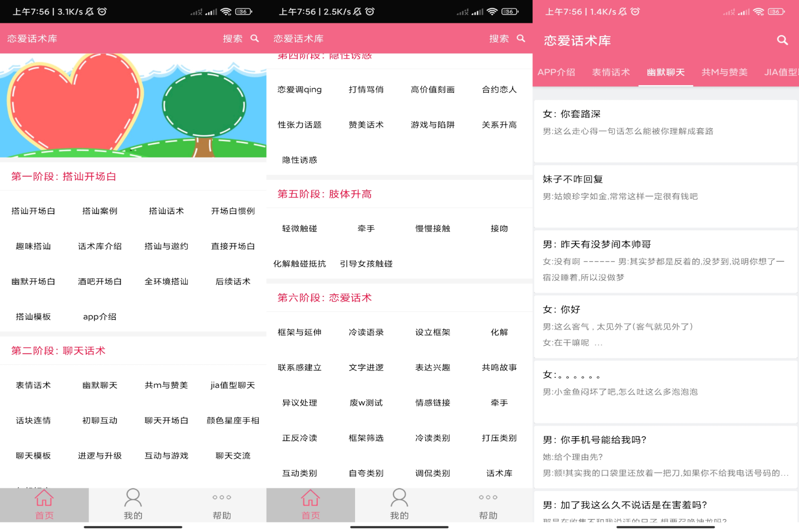Open the 接吻 category
The image size is (799, 532).
point(499,229)
